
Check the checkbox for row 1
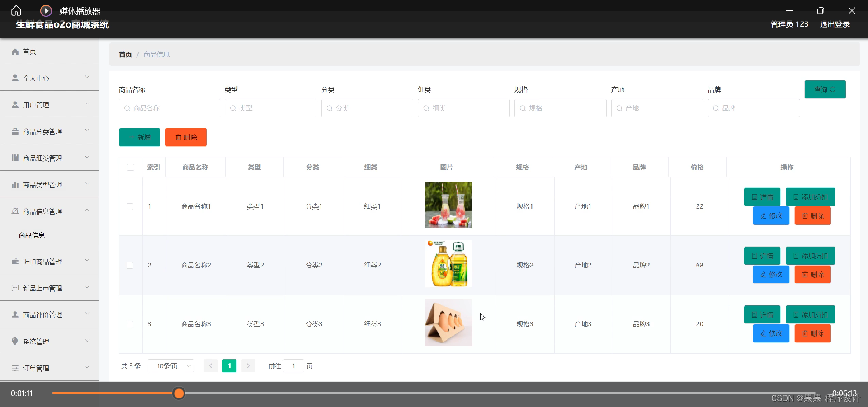tap(130, 206)
